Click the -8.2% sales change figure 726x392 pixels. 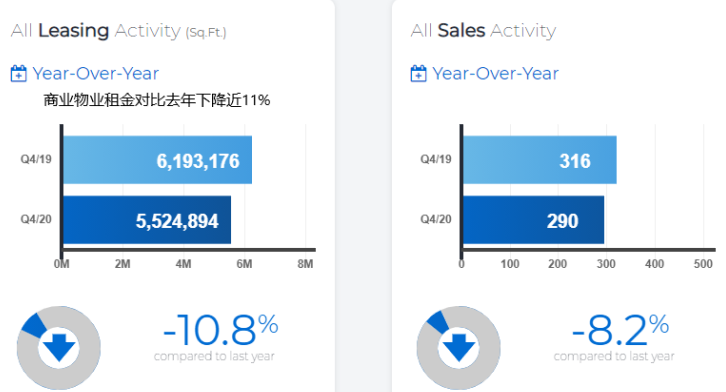tap(620, 330)
